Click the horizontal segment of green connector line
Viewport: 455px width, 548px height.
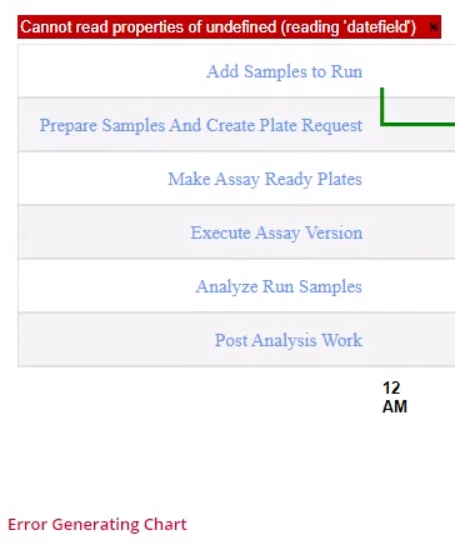(x=418, y=124)
